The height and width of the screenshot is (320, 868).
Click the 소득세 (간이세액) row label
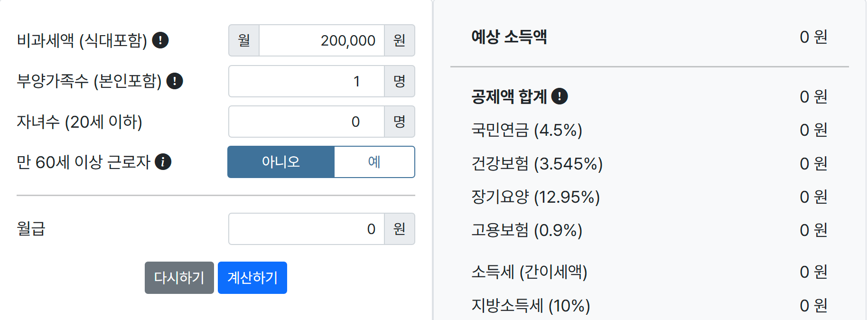tap(529, 272)
